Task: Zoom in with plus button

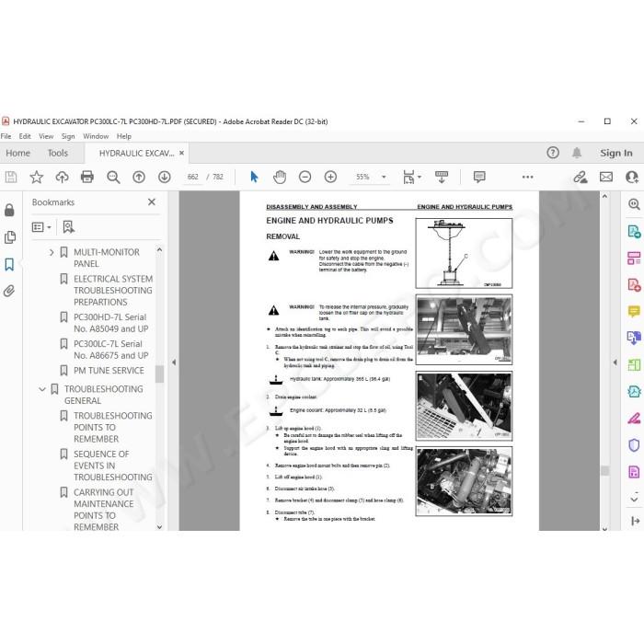Action: [330, 177]
